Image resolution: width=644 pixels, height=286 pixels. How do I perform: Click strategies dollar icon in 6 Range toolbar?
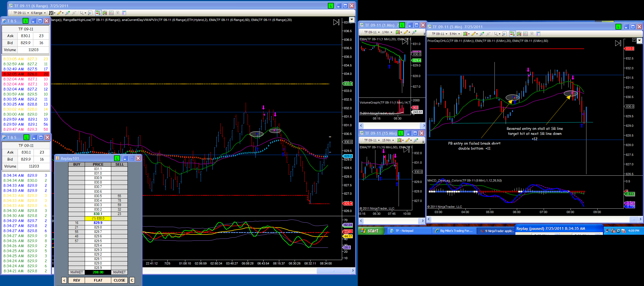(x=118, y=13)
